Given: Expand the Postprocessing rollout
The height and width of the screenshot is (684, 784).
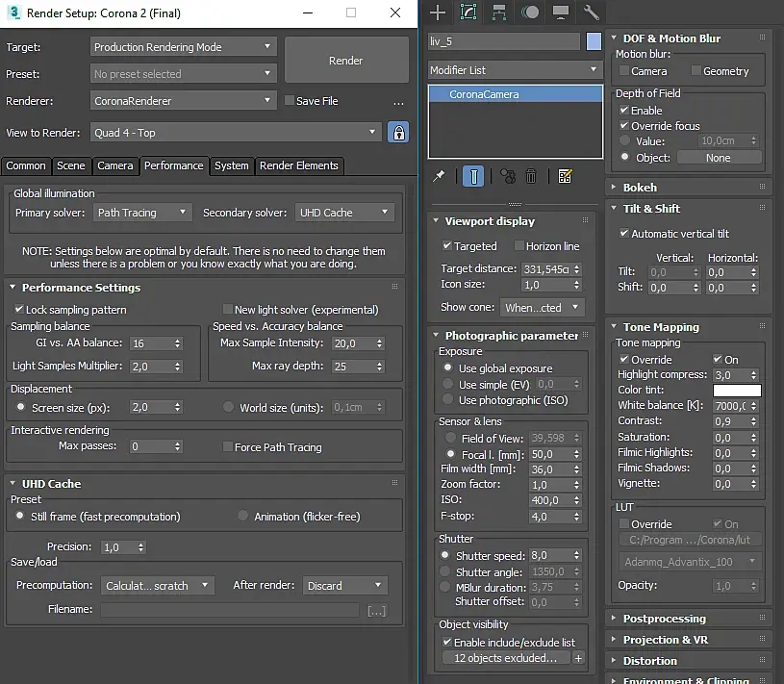Looking at the screenshot, I should (664, 619).
